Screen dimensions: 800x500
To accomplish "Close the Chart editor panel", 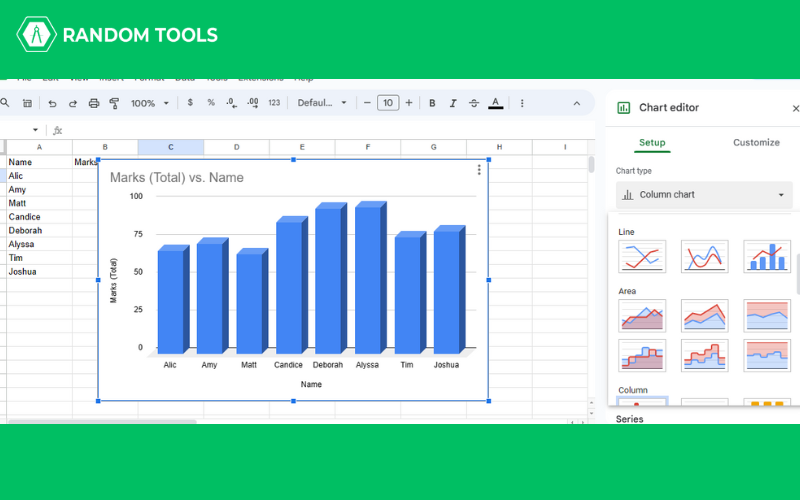I will pyautogui.click(x=795, y=108).
